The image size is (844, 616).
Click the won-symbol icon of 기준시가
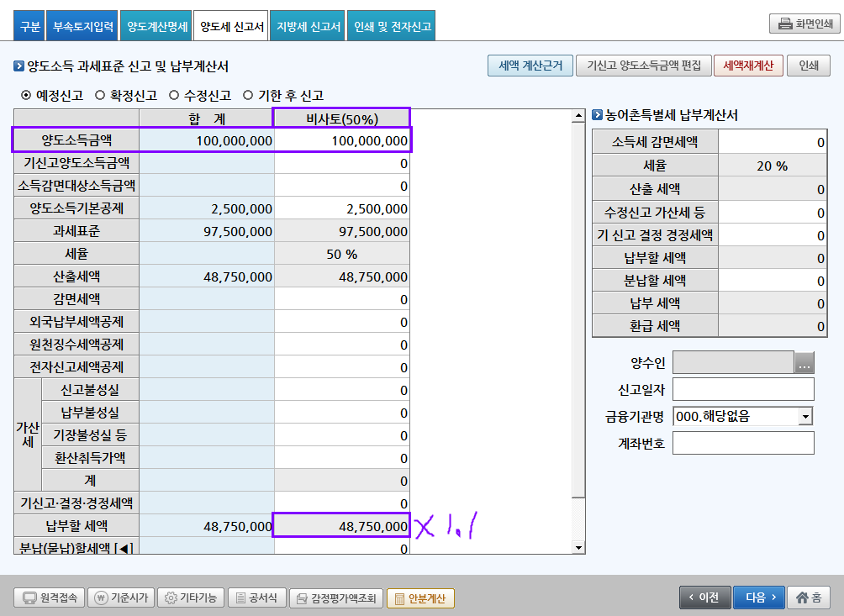point(101,598)
